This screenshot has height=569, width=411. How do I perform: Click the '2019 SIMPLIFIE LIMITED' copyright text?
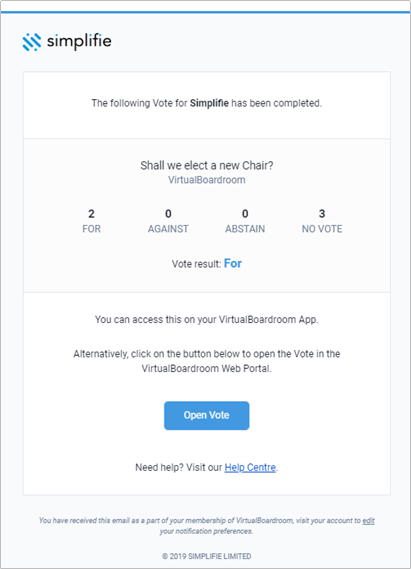(x=206, y=556)
